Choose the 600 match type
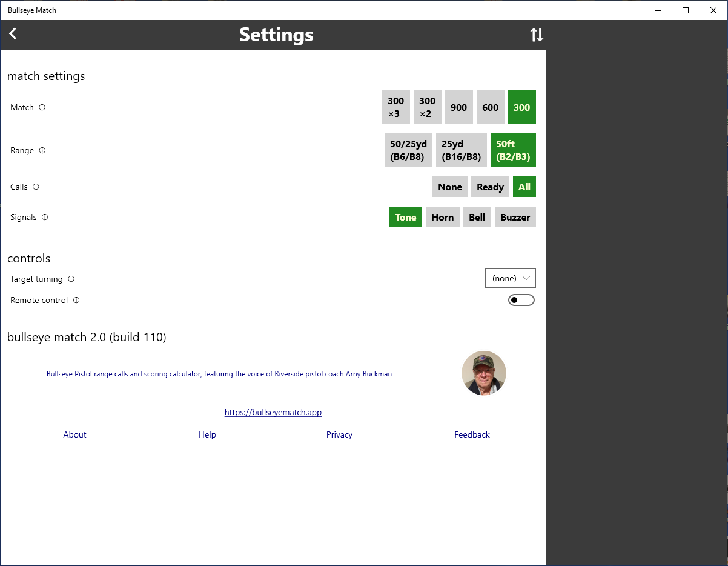The image size is (728, 566). [x=491, y=107]
